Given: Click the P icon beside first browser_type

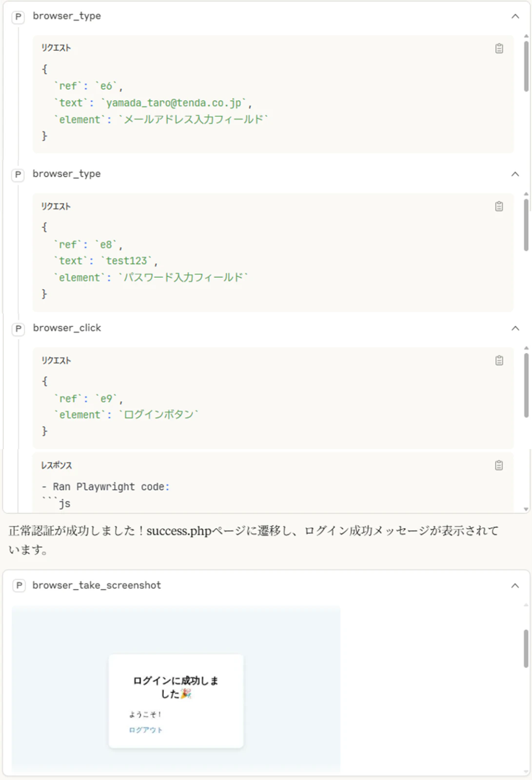Looking at the screenshot, I should tap(18, 17).
